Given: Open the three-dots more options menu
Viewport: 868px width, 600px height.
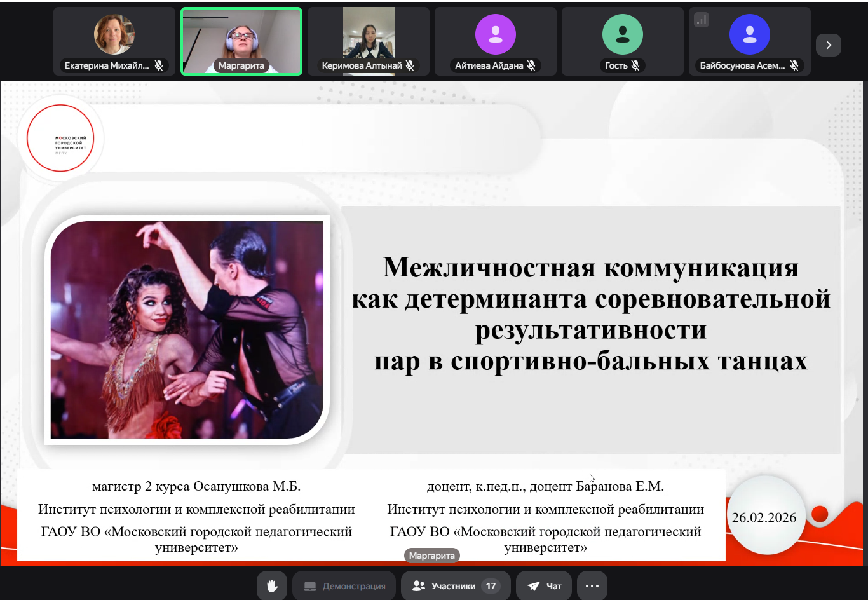Looking at the screenshot, I should (x=592, y=586).
